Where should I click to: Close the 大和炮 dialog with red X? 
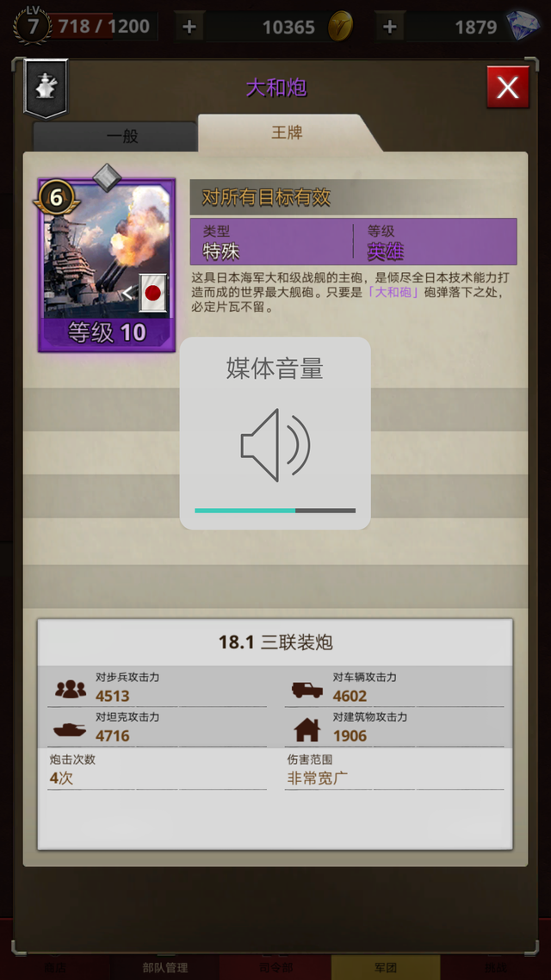tap(508, 88)
